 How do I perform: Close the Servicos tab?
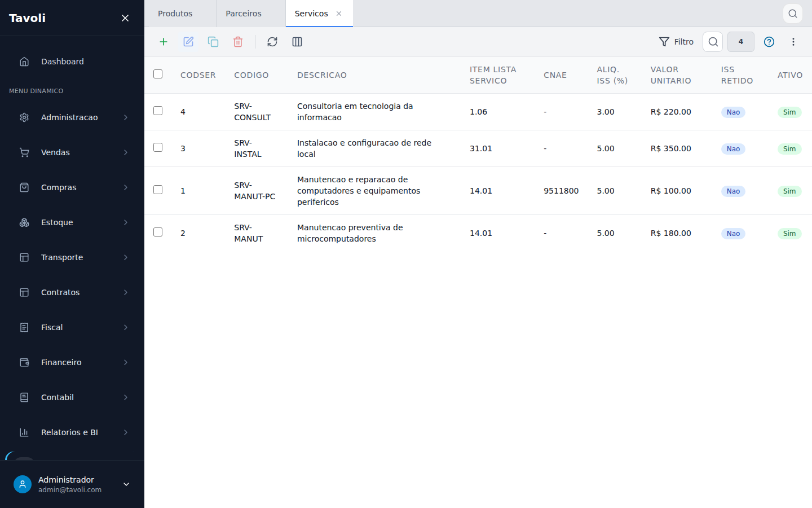(339, 14)
